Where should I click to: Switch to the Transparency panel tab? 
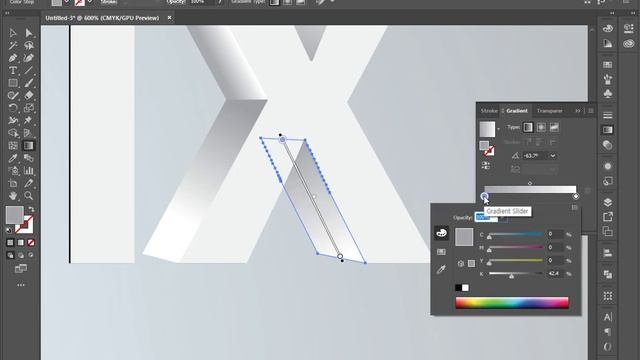[549, 111]
